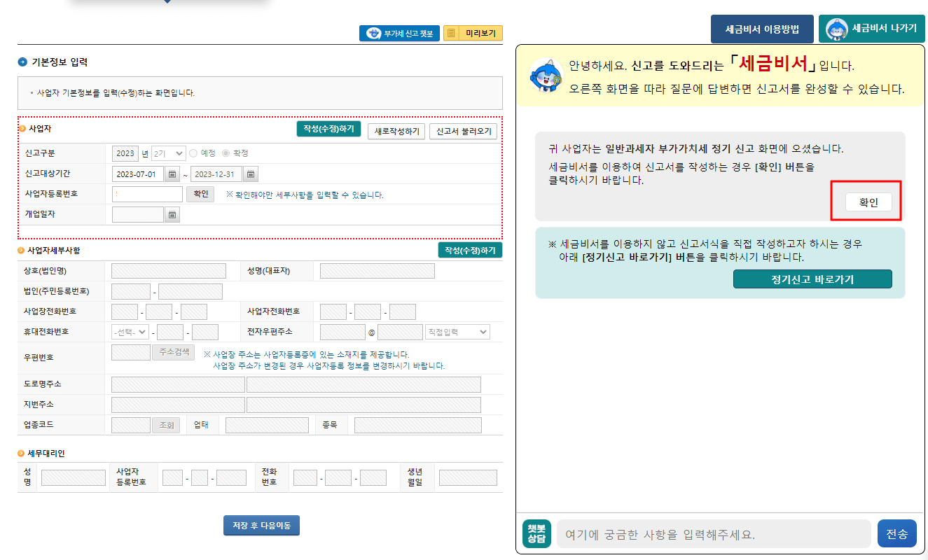This screenshot has width=928, height=560.
Task: Open calendar picker for 신고대상기간 start date
Action: coord(172,174)
